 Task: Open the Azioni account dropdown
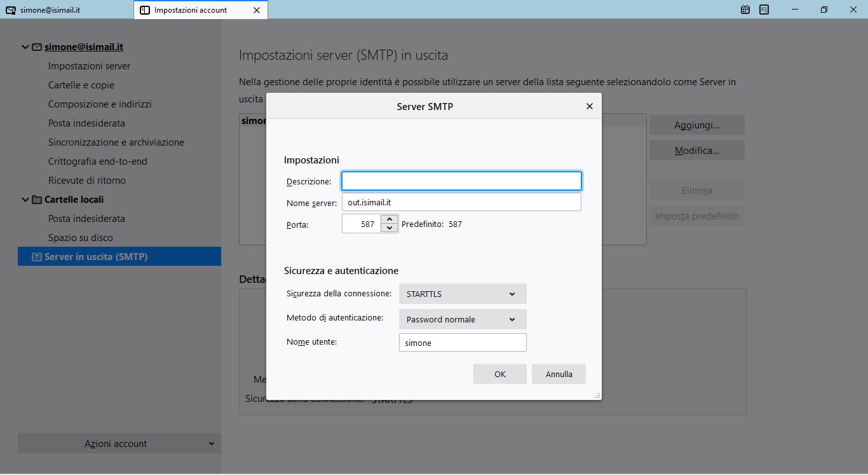point(119,444)
